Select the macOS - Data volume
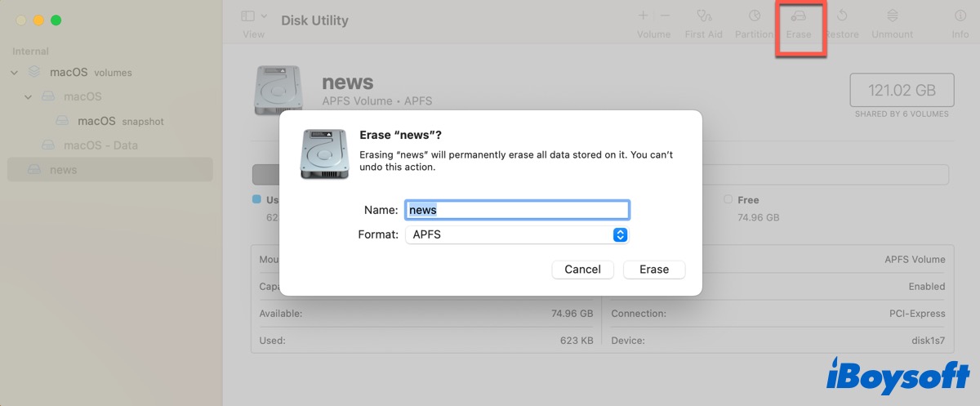This screenshot has width=980, height=406. click(x=100, y=145)
